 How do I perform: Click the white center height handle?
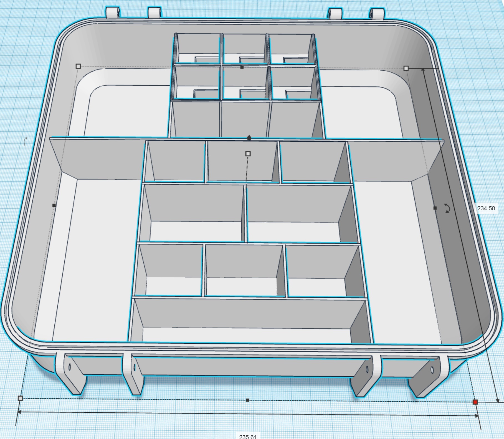(248, 154)
